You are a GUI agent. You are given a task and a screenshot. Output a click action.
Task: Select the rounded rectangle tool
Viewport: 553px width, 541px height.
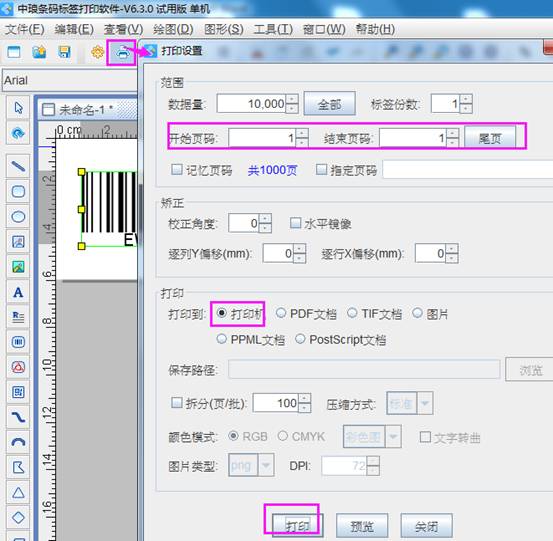point(18,192)
